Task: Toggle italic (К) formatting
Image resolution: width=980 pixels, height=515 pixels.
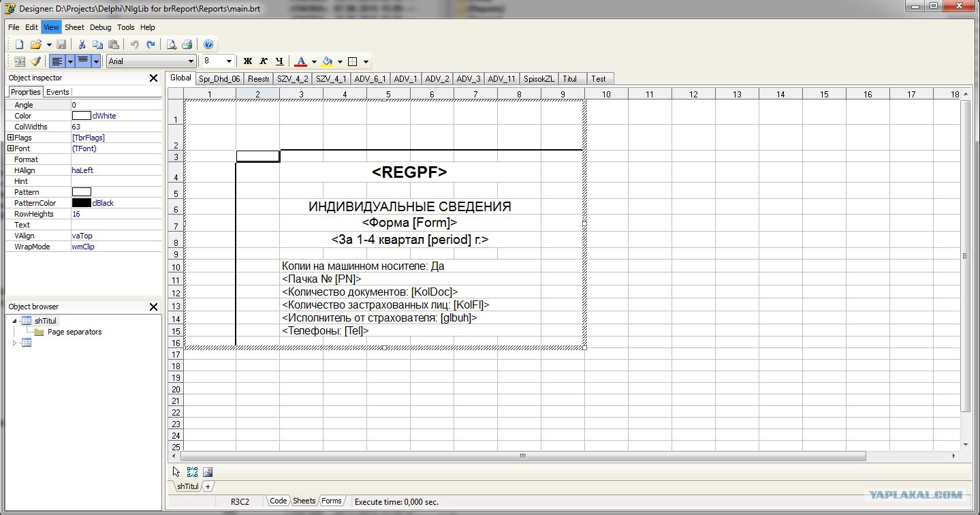Action: click(x=264, y=61)
